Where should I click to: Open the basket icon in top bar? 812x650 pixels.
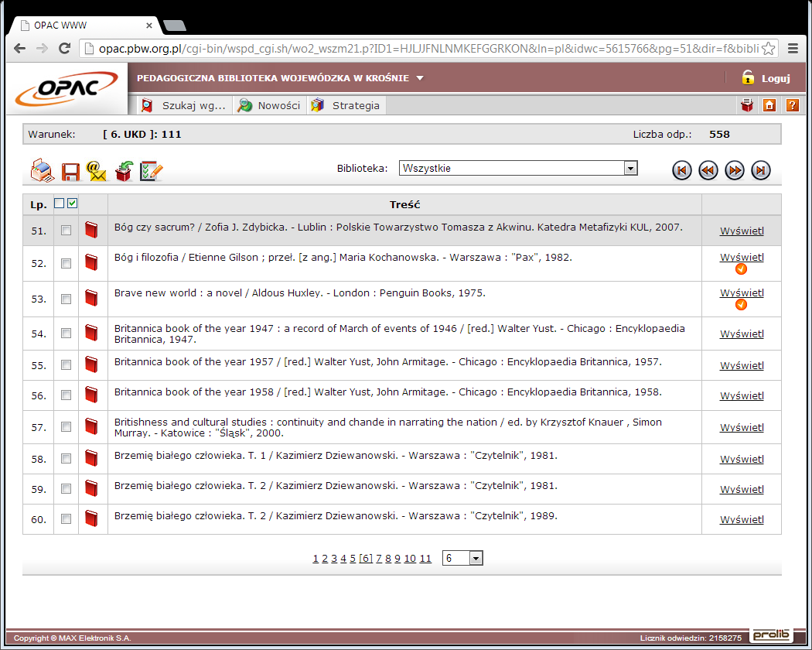747,105
